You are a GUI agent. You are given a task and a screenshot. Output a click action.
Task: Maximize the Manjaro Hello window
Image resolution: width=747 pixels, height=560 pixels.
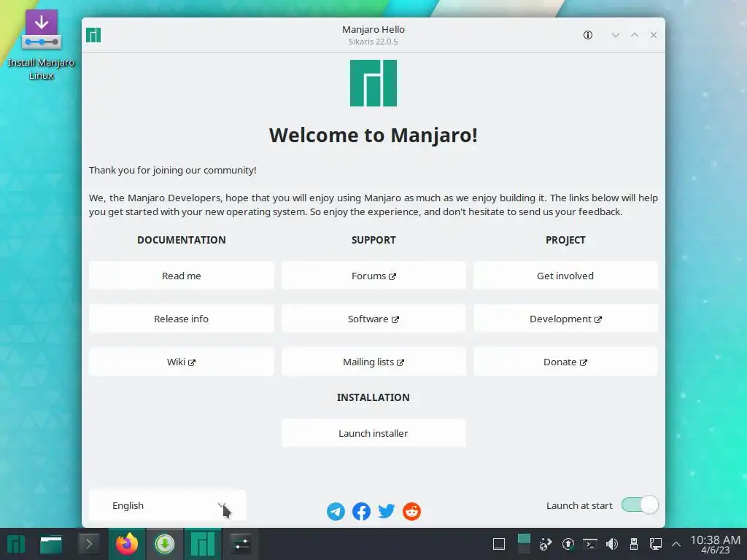[635, 35]
